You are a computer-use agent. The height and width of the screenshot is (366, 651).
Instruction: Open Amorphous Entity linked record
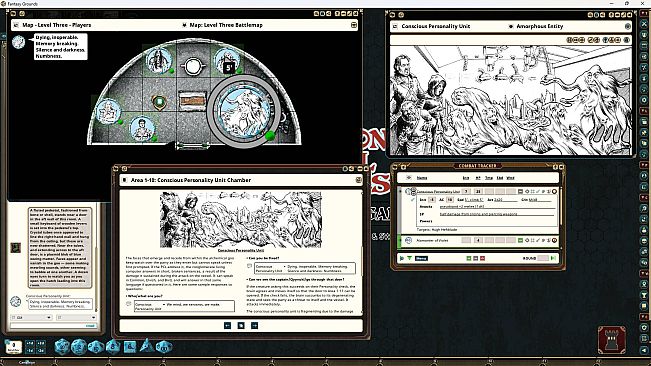coord(539,26)
